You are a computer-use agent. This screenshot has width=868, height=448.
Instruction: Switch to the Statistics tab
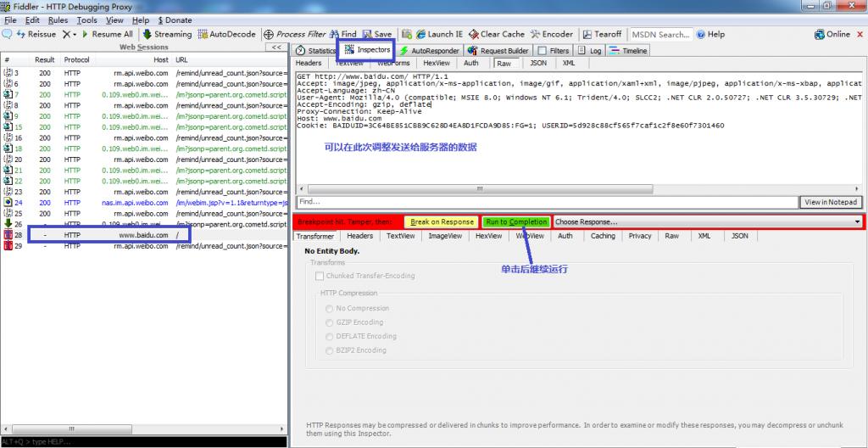pos(315,50)
